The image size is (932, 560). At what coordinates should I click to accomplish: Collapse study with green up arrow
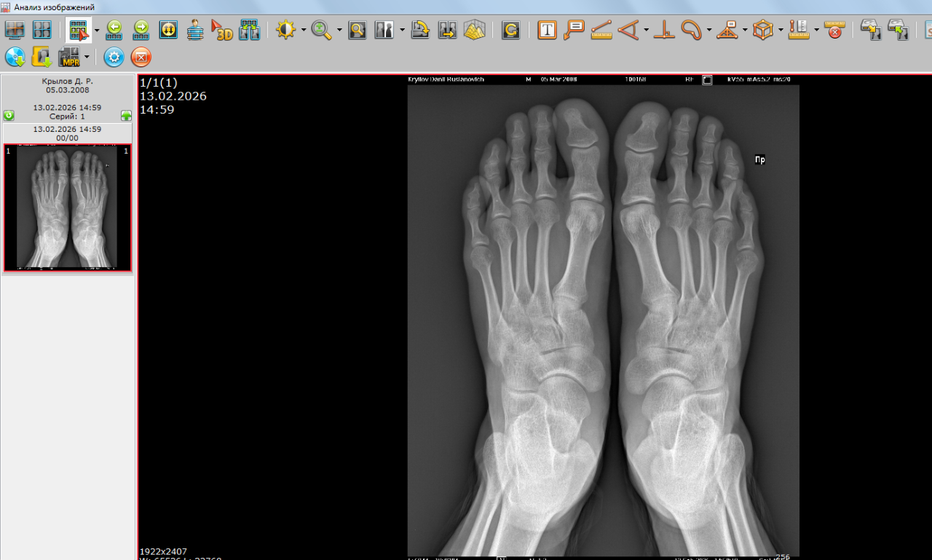127,116
